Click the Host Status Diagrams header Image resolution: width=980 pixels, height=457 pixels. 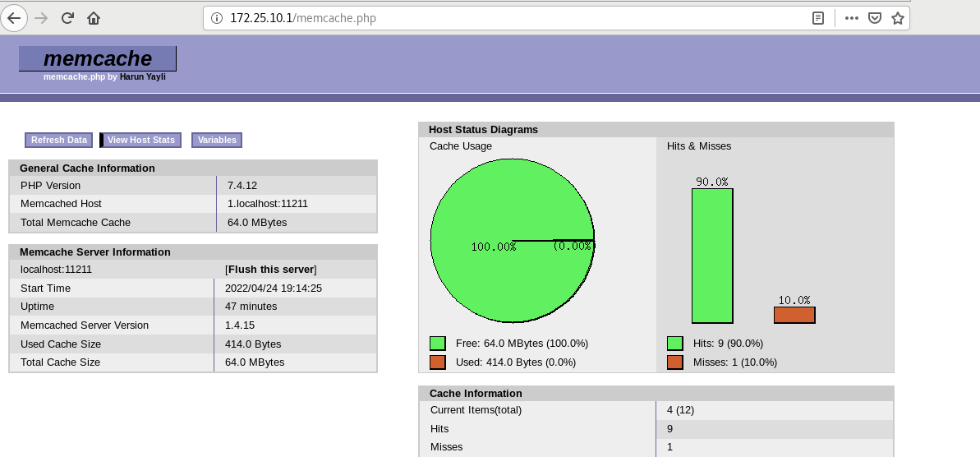[656, 129]
